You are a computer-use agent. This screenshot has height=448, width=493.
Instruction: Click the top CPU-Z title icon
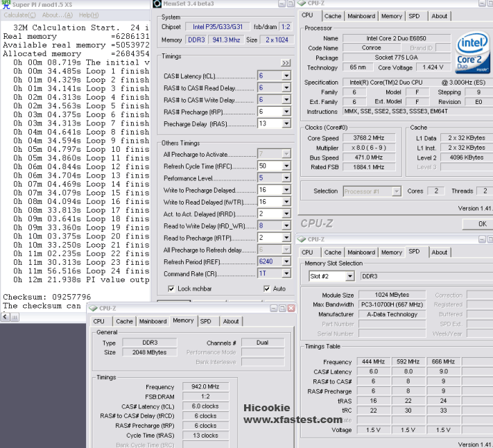(x=302, y=3)
